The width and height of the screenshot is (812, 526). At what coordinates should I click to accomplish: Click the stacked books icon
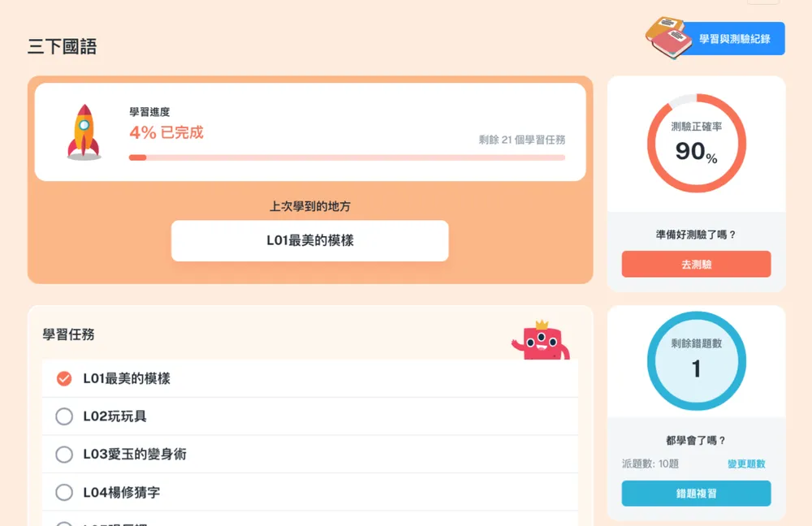[x=668, y=37]
